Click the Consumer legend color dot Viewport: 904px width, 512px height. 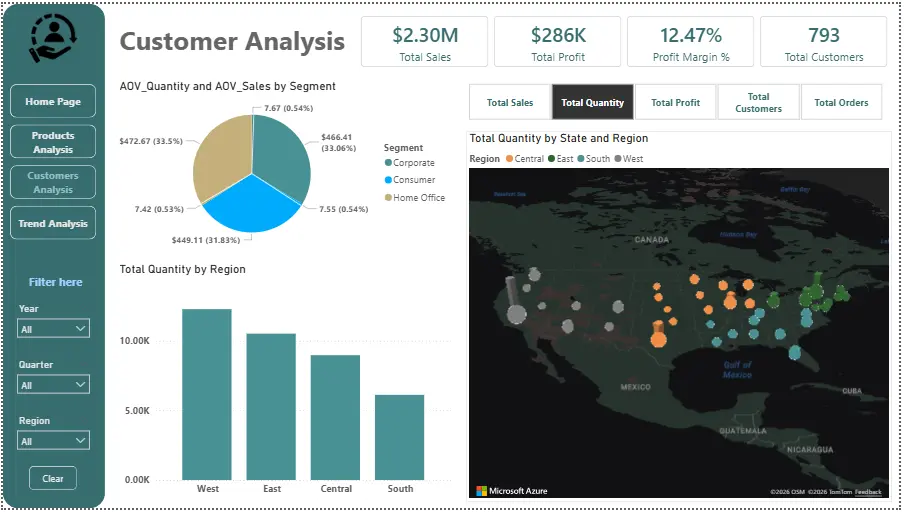click(388, 180)
